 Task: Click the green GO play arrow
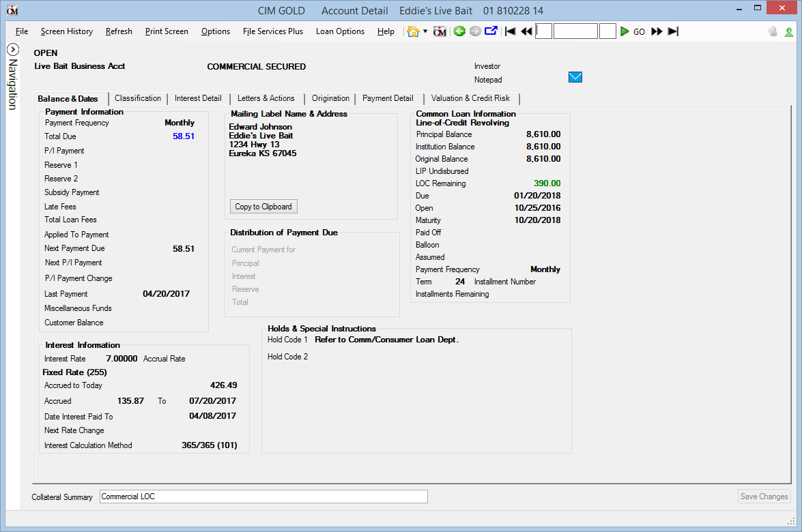pyautogui.click(x=625, y=31)
